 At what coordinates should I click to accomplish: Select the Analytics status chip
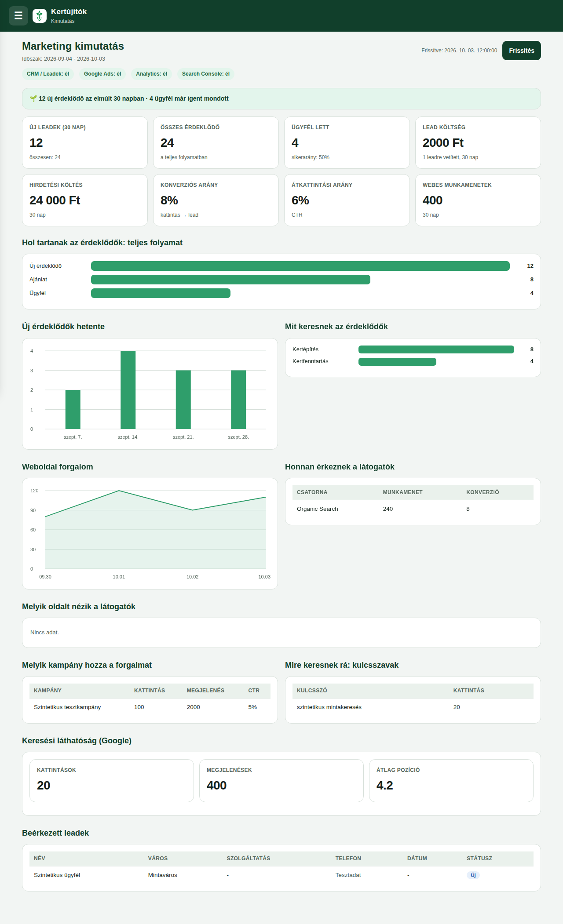pos(151,74)
